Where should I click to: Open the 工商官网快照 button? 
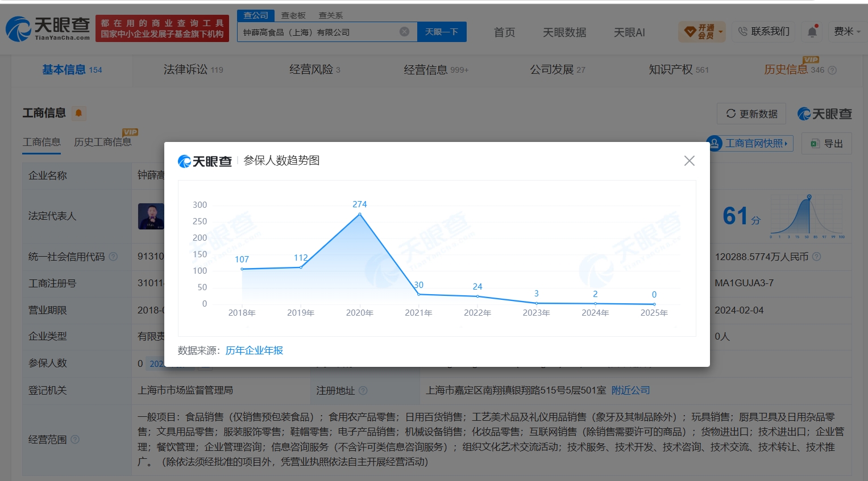(749, 143)
